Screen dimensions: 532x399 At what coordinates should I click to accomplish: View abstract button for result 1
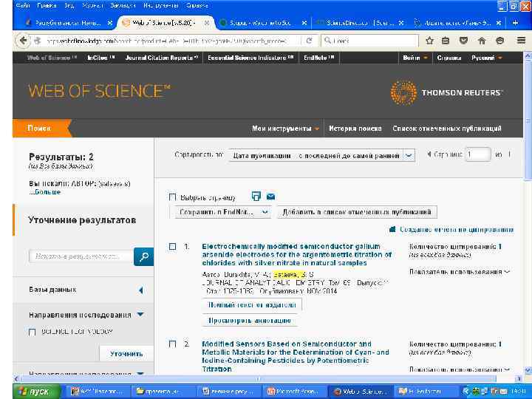pyautogui.click(x=250, y=321)
